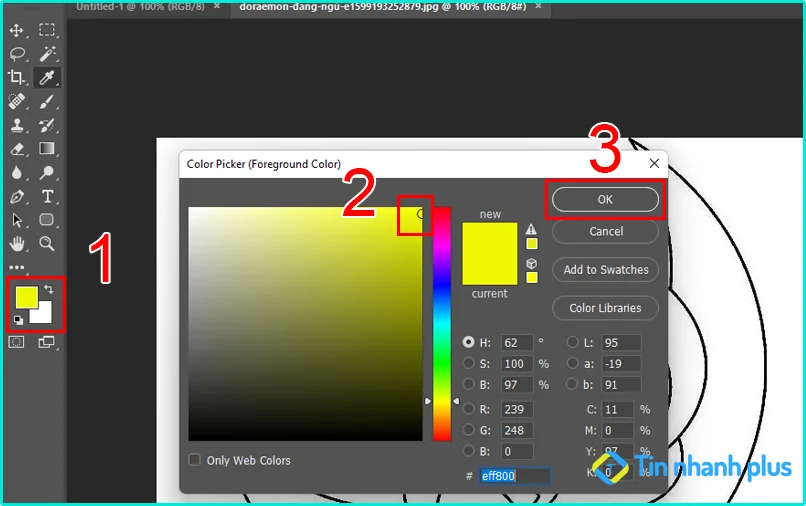
Task: Select the Eraser tool
Action: click(x=17, y=149)
